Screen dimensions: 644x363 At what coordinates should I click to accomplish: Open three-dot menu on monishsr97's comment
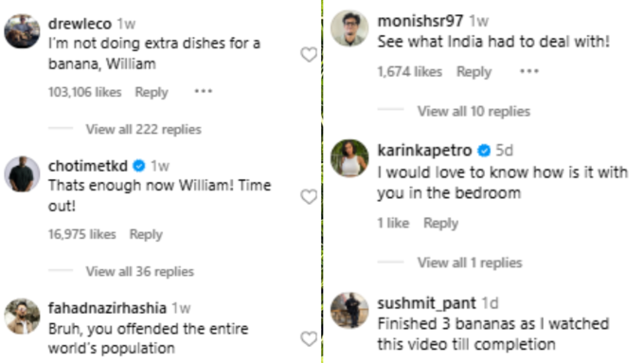click(529, 71)
